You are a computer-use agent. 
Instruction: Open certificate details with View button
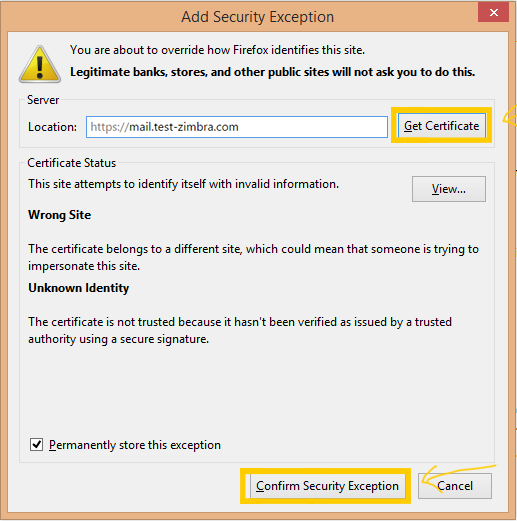[x=449, y=189]
